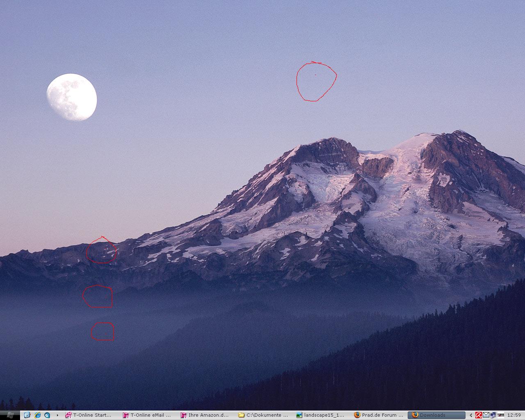Click the red Avira antivirus tray icon
525x420 pixels.
[x=478, y=415]
